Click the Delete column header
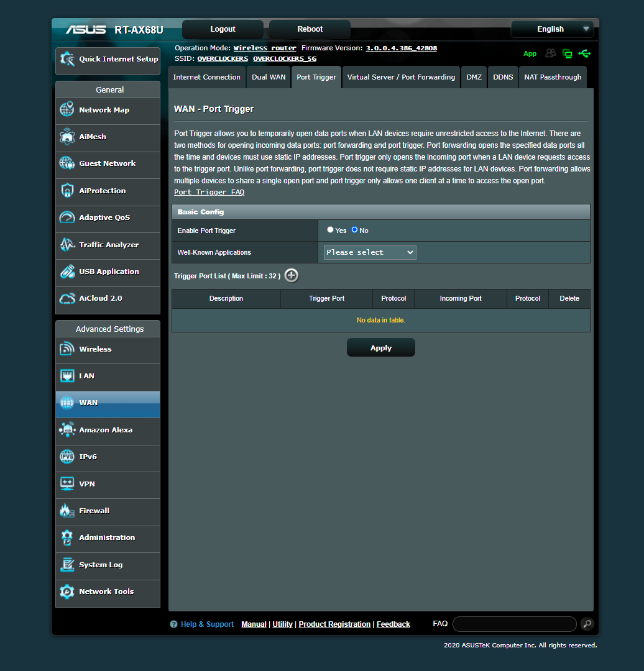Image resolution: width=644 pixels, height=671 pixels. 569,298
